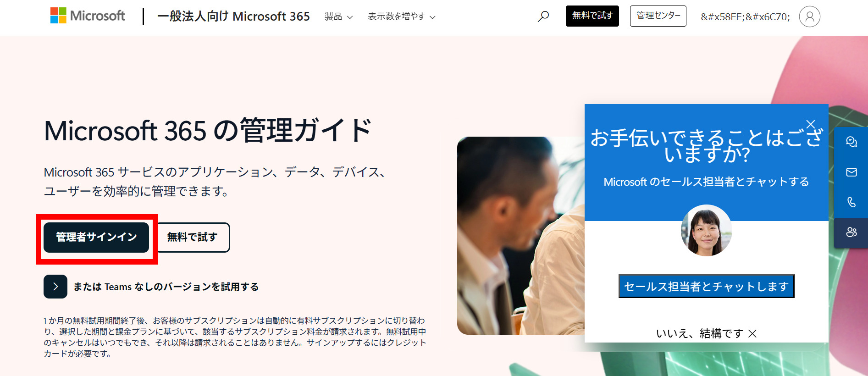
Task: Click the お手伝いできることはございますか? popup title
Action: pyautogui.click(x=706, y=146)
